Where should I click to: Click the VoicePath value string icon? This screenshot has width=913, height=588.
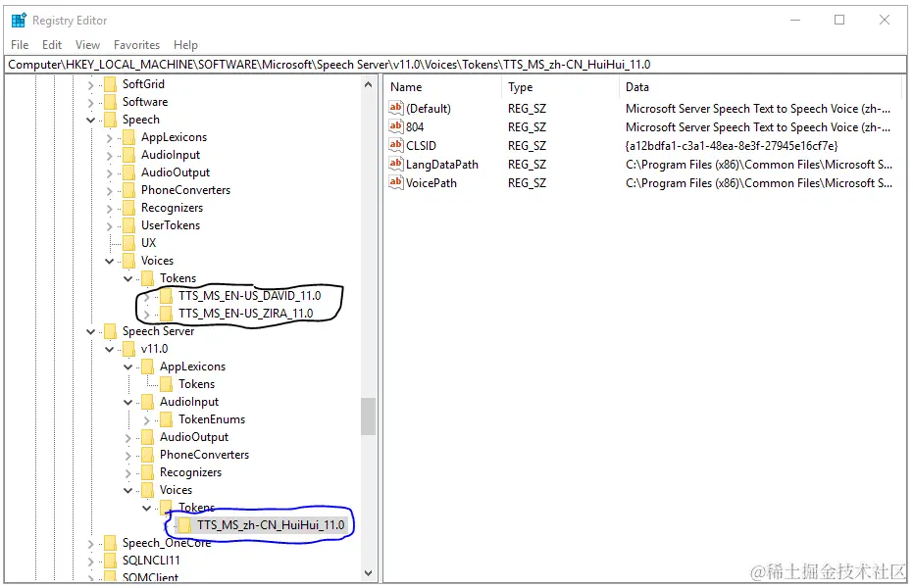coord(396,182)
